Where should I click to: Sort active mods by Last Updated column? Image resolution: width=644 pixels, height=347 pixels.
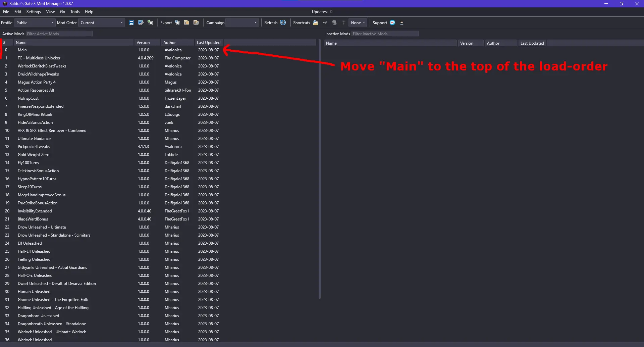(209, 43)
